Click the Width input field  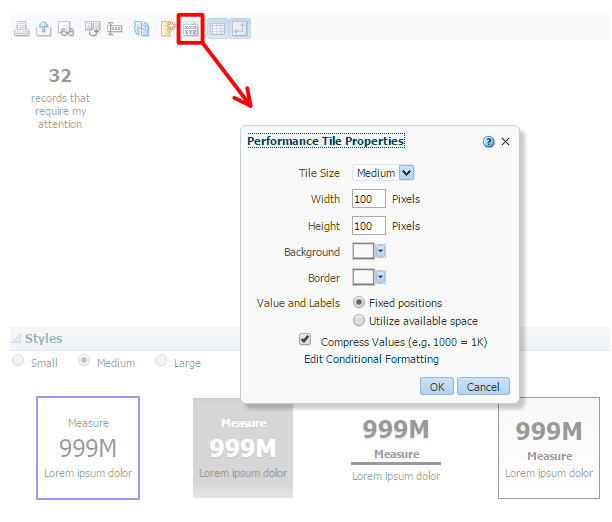click(369, 199)
